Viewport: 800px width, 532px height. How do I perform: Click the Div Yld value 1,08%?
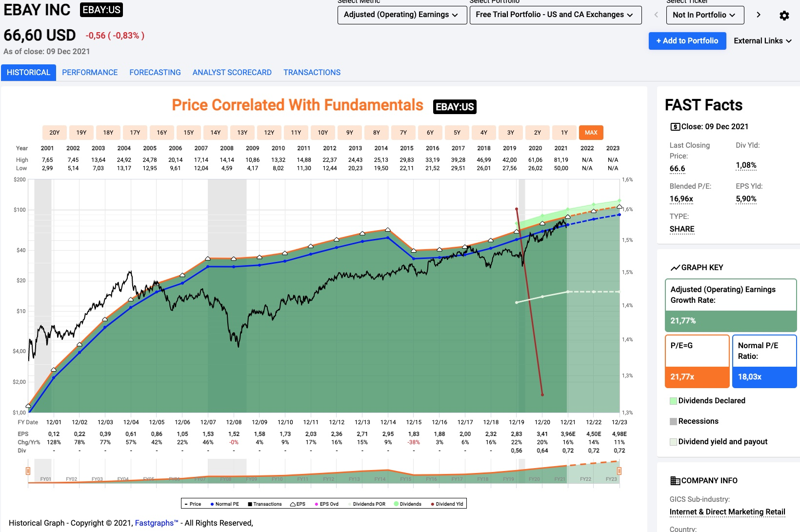coord(746,165)
